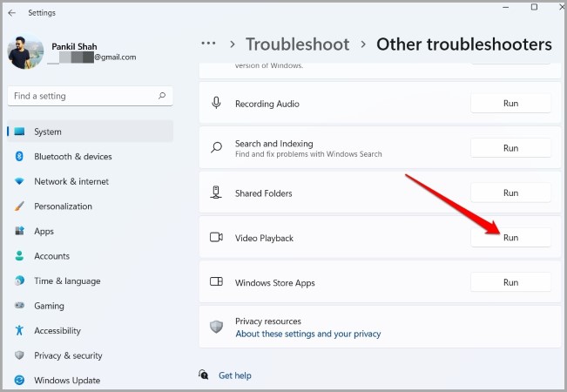Open the System category
Viewport: 567px width, 392px height.
(x=90, y=132)
